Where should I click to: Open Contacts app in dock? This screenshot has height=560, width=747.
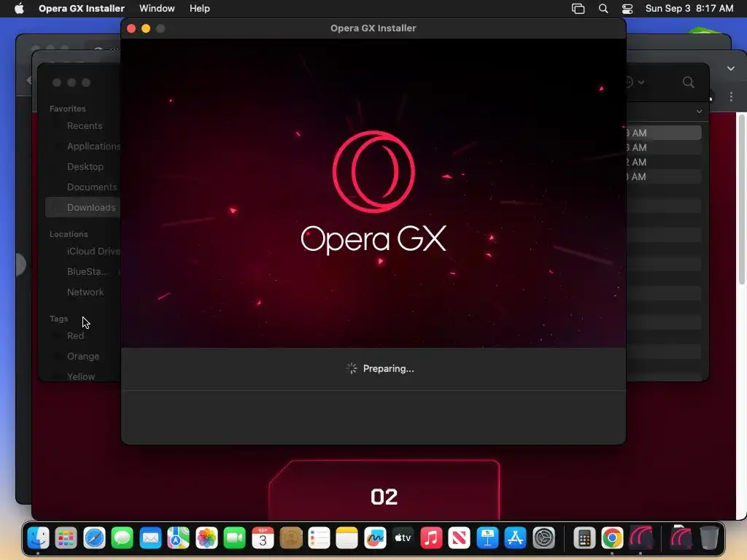[291, 539]
